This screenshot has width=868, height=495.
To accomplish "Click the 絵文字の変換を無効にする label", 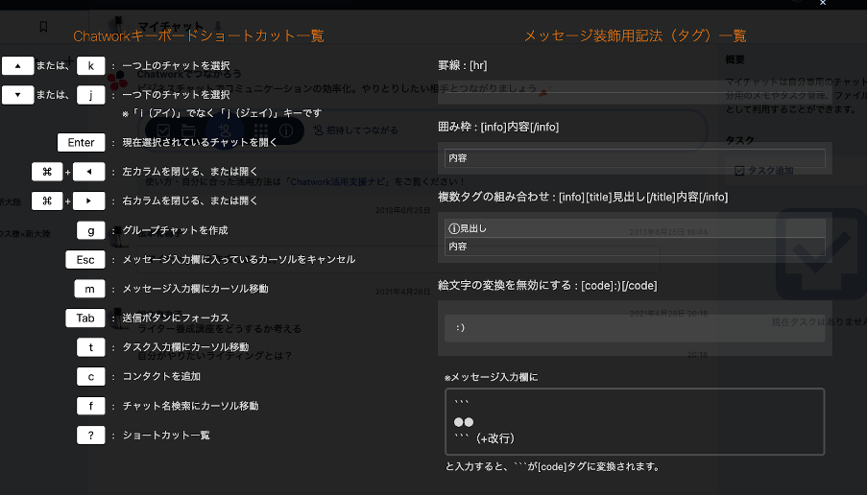I will [547, 285].
